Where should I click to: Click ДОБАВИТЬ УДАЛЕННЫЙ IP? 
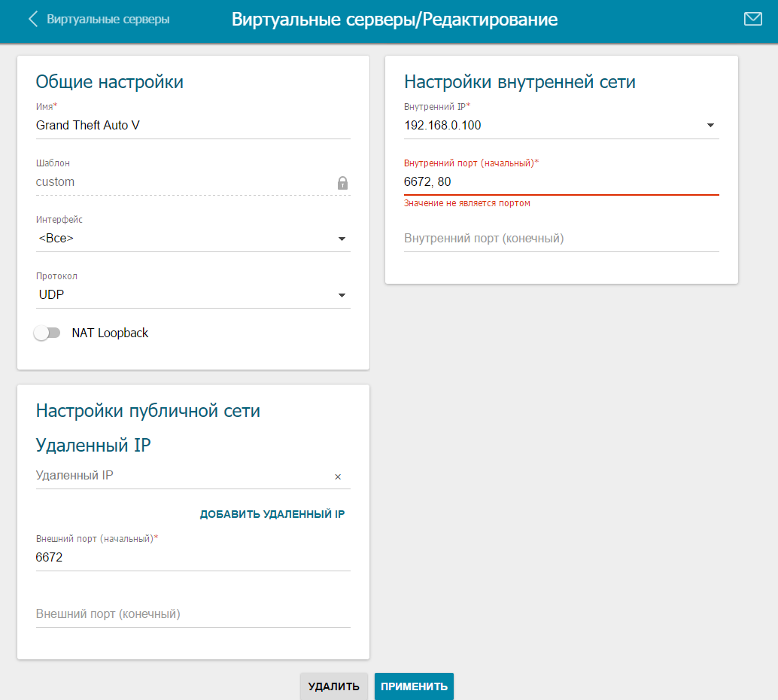pyautogui.click(x=272, y=514)
